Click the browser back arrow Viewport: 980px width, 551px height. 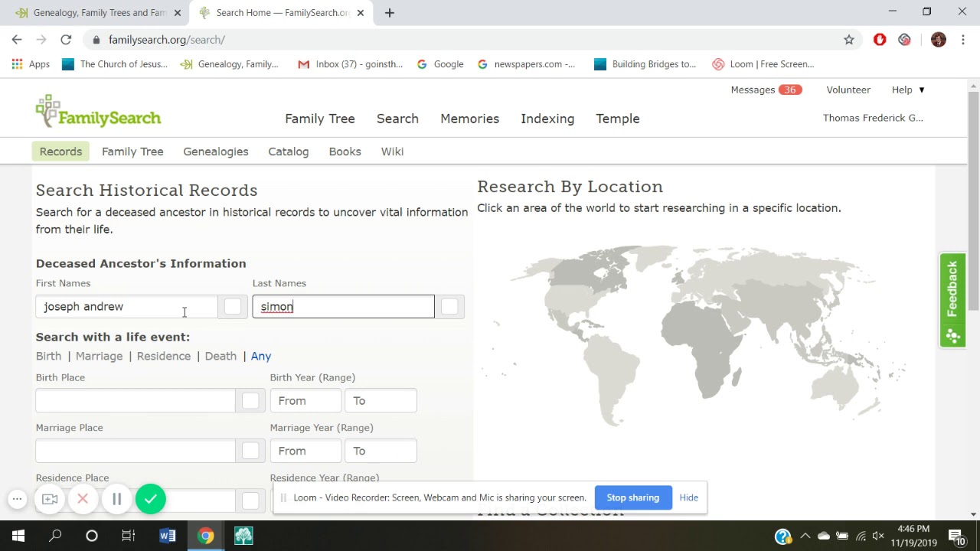point(17,40)
